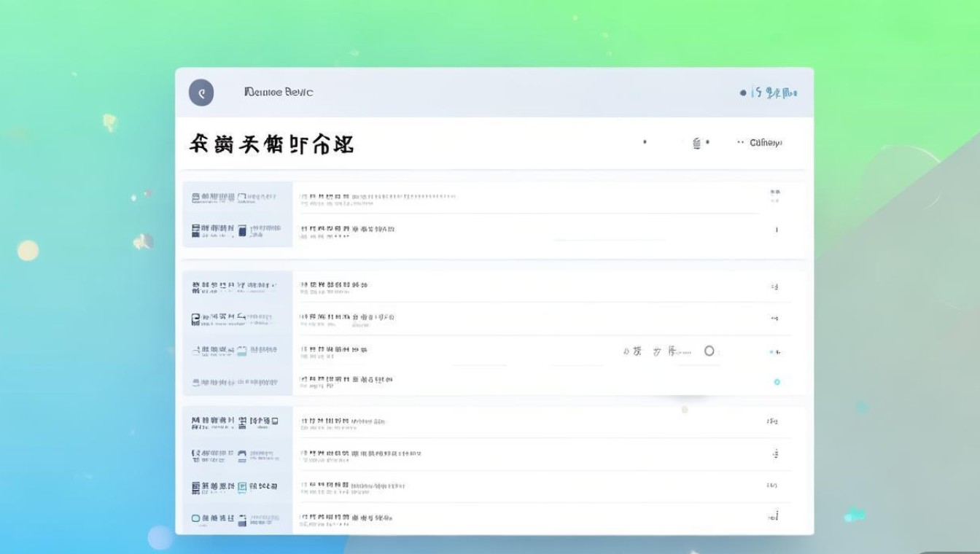This screenshot has height=554, width=980.
Task: Open the stacked-layers icon right of the page title
Action: 698,142
